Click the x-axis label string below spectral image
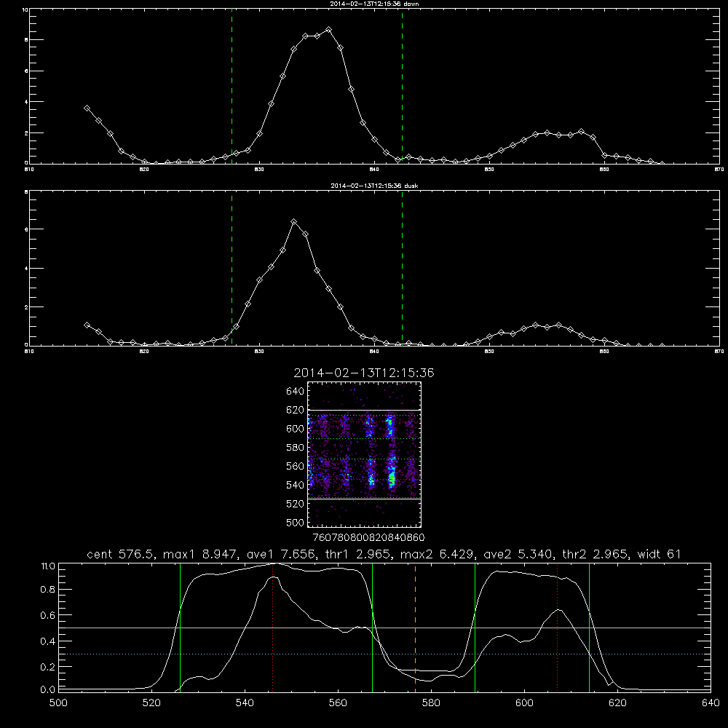Viewport: 728px width, 728px height. tap(368, 537)
